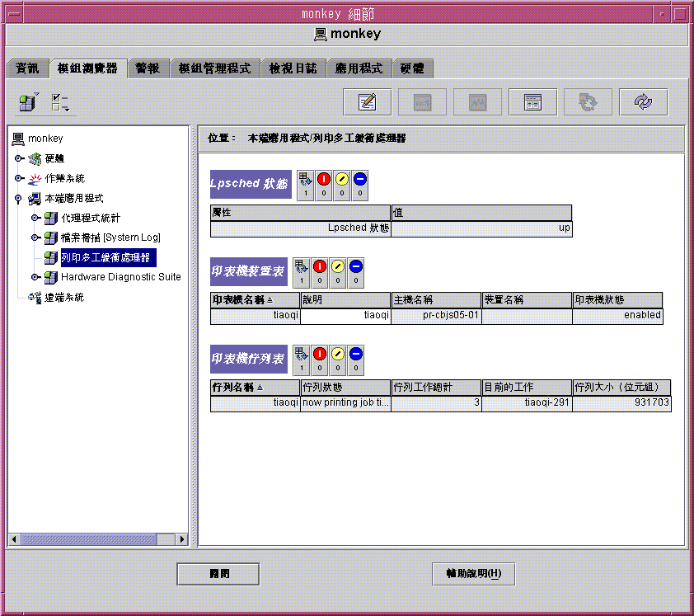Click the data count icon for Lpsched 狀態

(x=306, y=185)
